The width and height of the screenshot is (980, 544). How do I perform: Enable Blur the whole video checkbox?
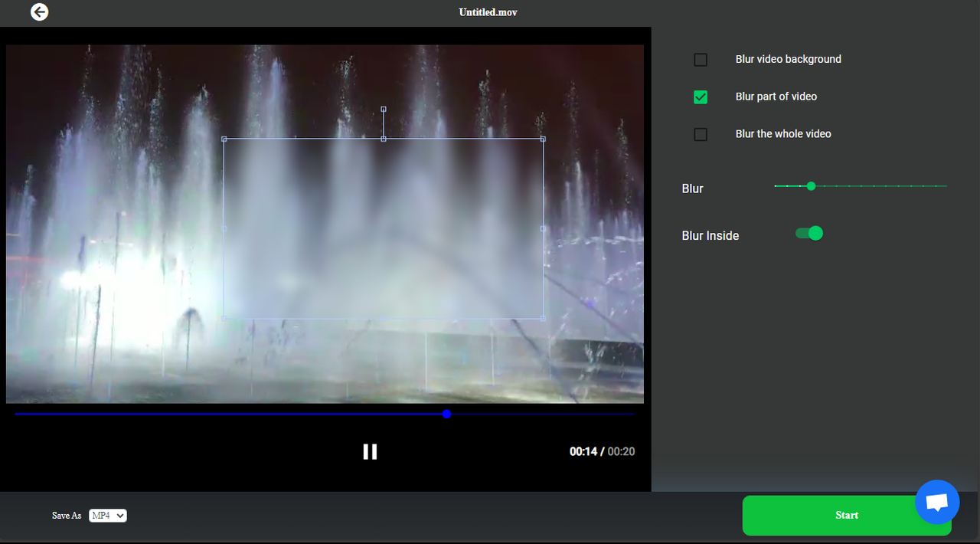pos(701,135)
